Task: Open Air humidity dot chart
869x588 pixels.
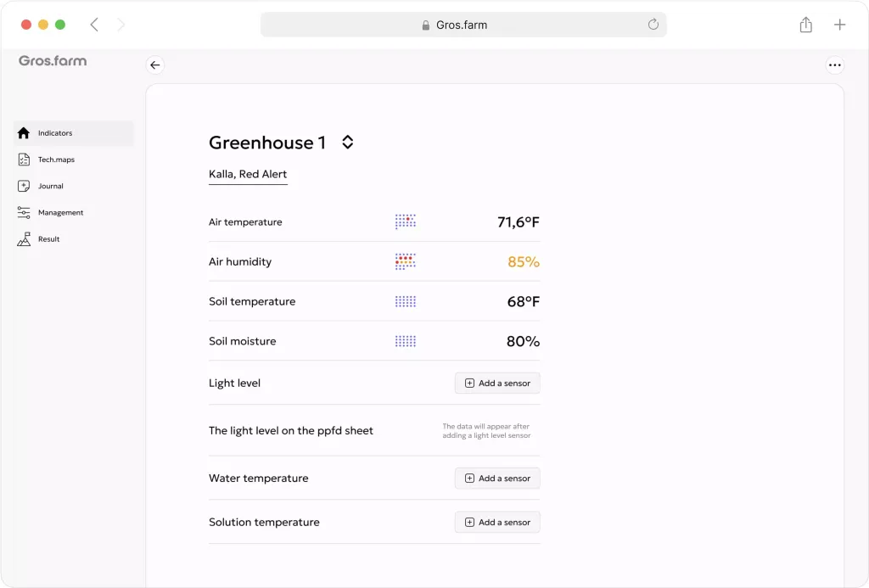Action: point(405,261)
